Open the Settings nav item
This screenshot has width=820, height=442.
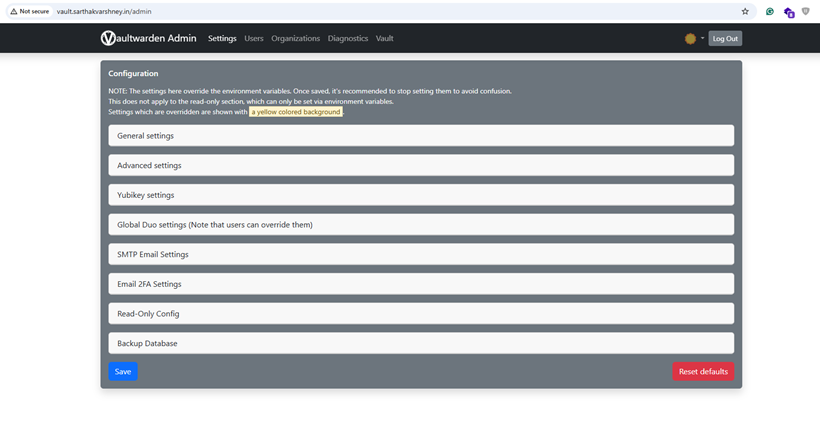222,38
